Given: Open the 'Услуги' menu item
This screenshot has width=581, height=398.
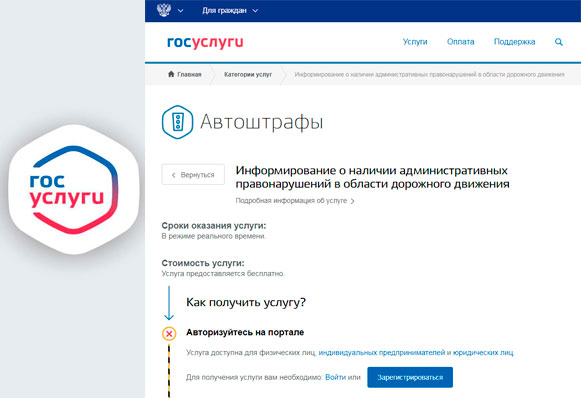Looking at the screenshot, I should pos(415,42).
